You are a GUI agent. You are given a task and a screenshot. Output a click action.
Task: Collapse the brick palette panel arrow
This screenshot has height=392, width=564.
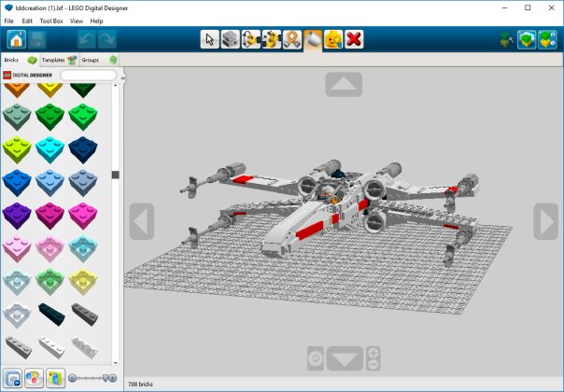click(x=122, y=77)
